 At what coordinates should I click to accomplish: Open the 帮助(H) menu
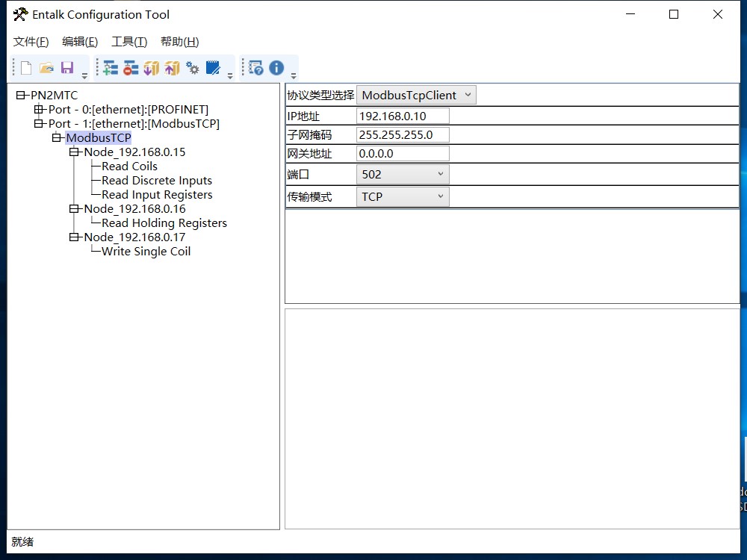179,42
